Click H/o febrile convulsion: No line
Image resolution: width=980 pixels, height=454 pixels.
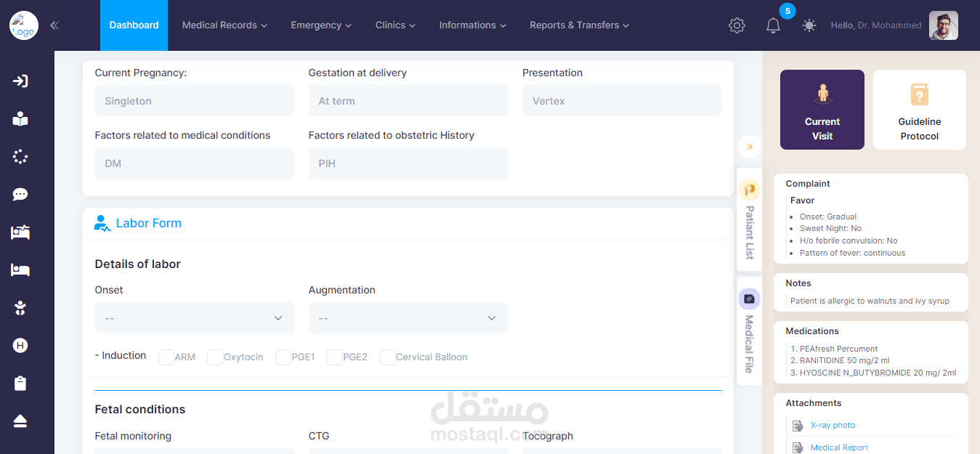(x=849, y=240)
